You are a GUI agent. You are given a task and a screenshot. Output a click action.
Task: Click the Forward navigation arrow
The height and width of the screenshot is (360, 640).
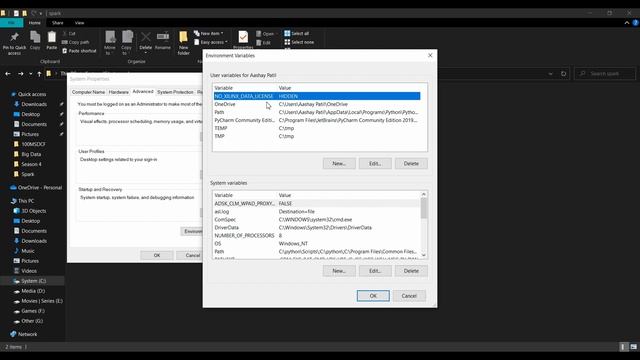pyautogui.click(x=20, y=74)
